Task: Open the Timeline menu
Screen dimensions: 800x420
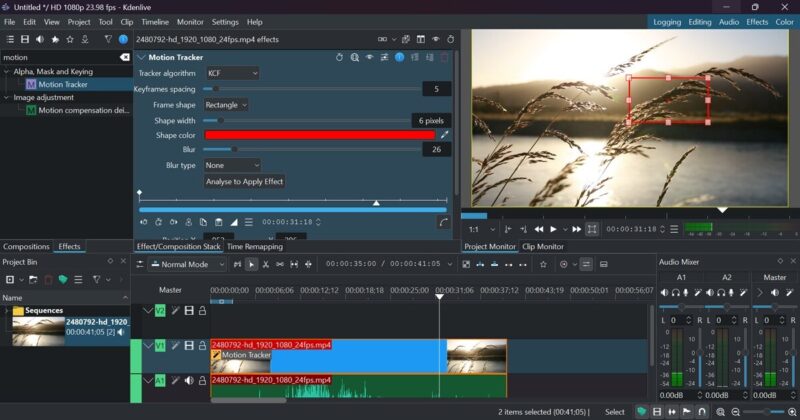Action: click(155, 22)
